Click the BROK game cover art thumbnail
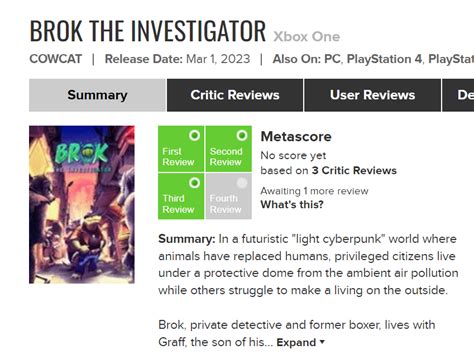This screenshot has width=474, height=364. tap(82, 205)
